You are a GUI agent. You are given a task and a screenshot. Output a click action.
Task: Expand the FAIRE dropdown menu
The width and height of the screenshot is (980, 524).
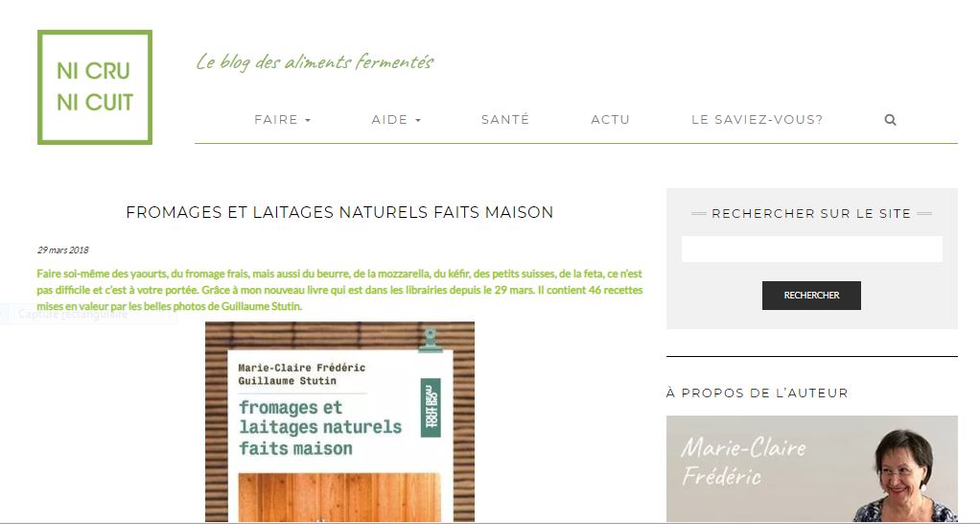tap(283, 119)
